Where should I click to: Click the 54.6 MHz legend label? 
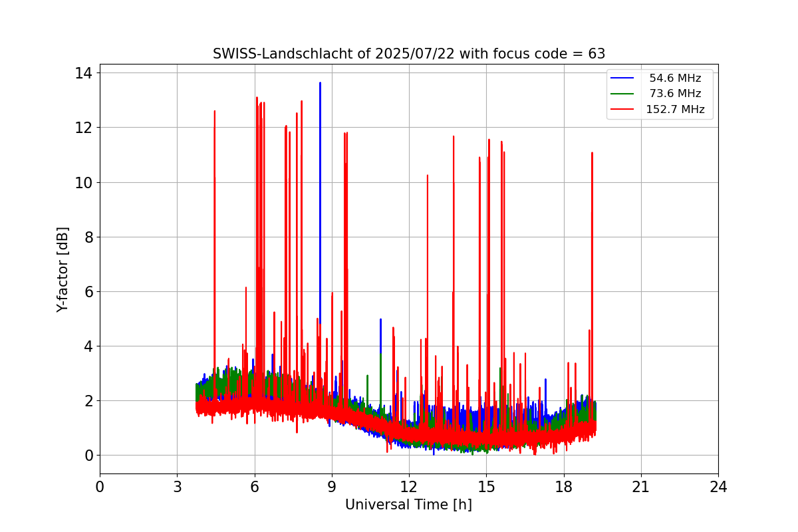pyautogui.click(x=675, y=78)
